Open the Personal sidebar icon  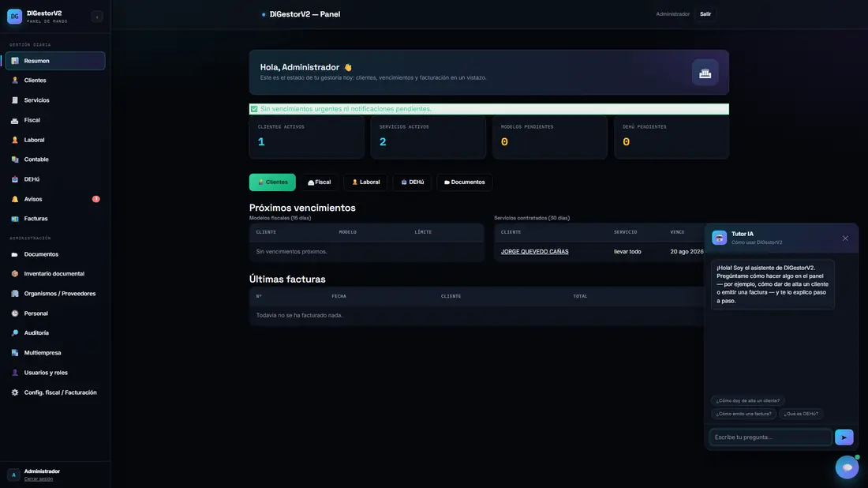click(15, 313)
